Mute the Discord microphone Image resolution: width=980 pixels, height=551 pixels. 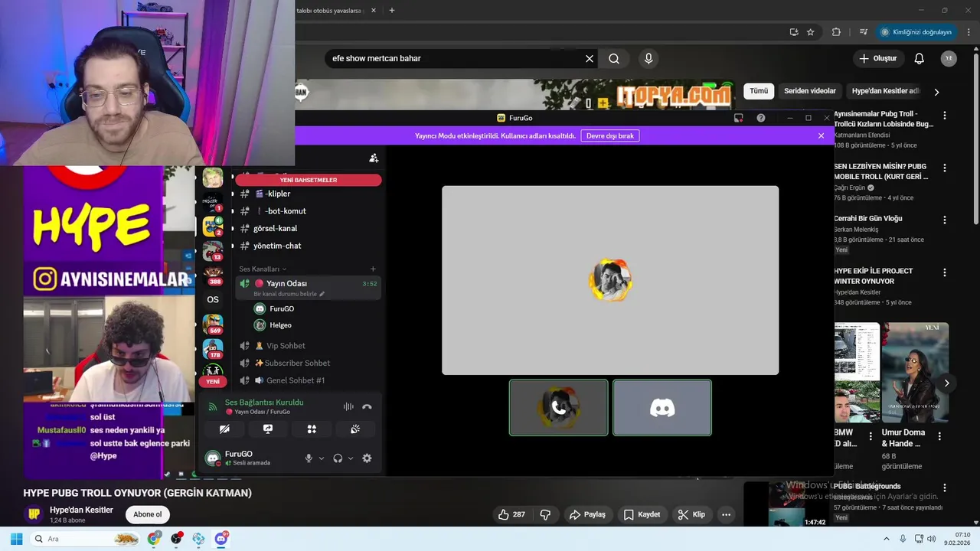tap(309, 458)
